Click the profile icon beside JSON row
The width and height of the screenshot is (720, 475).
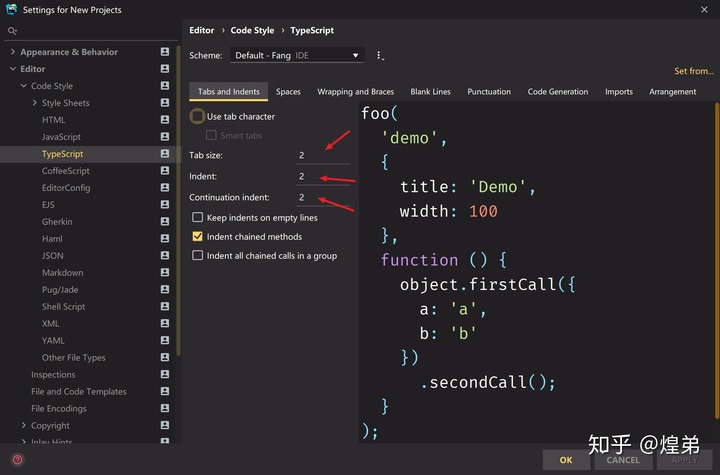[165, 255]
